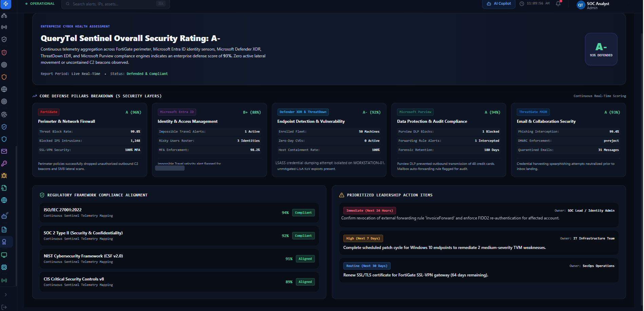
Task: Open the green broadcast signal sidebar icon
Action: [x=4, y=280]
